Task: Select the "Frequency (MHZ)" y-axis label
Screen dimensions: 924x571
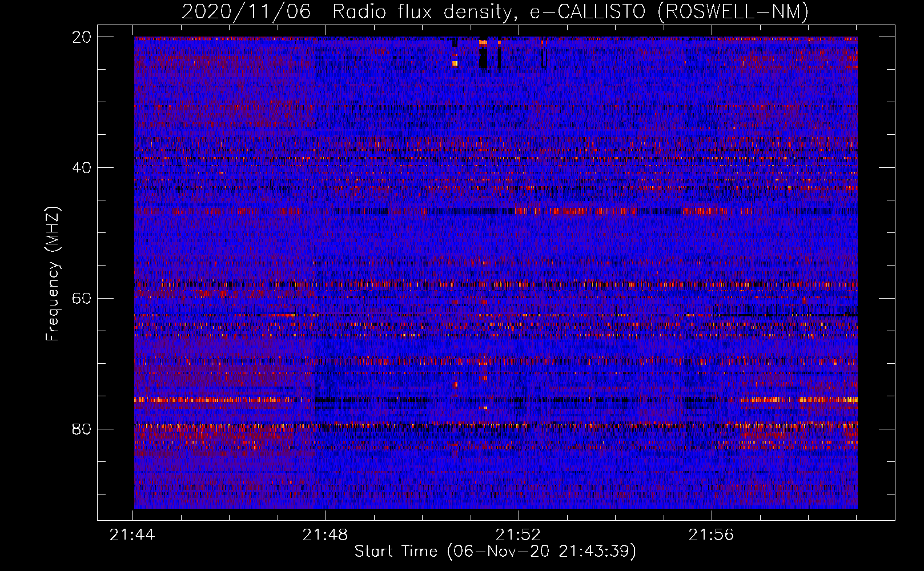Action: pos(53,274)
